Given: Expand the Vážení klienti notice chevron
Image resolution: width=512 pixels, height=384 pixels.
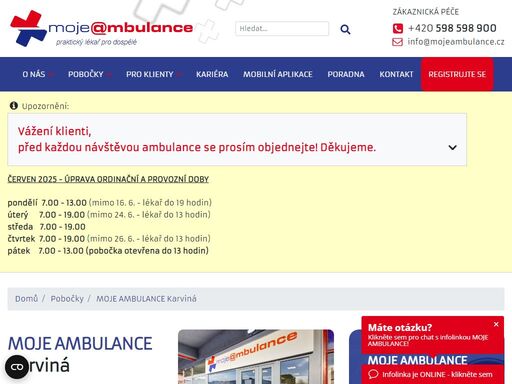Looking at the screenshot, I should click(x=452, y=147).
